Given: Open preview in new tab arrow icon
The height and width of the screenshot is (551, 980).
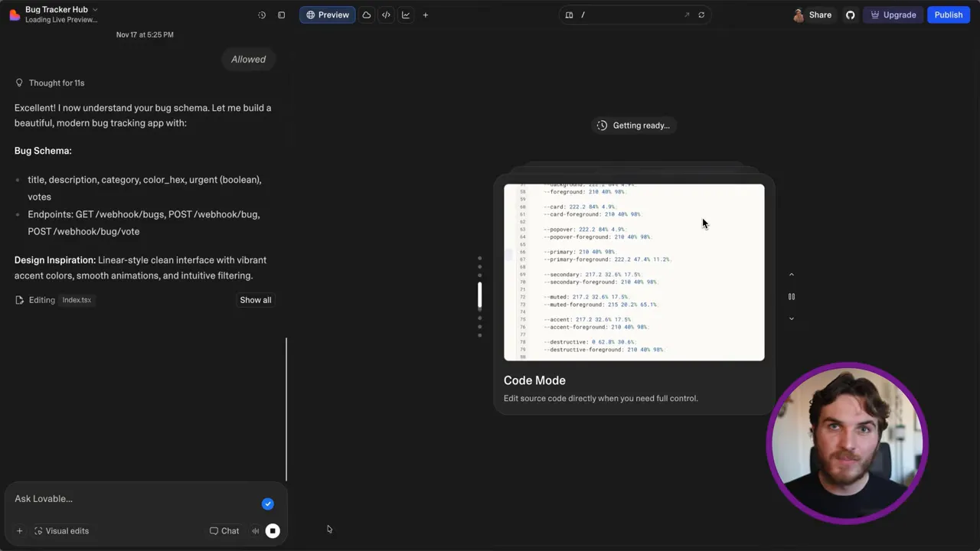Looking at the screenshot, I should click(687, 15).
